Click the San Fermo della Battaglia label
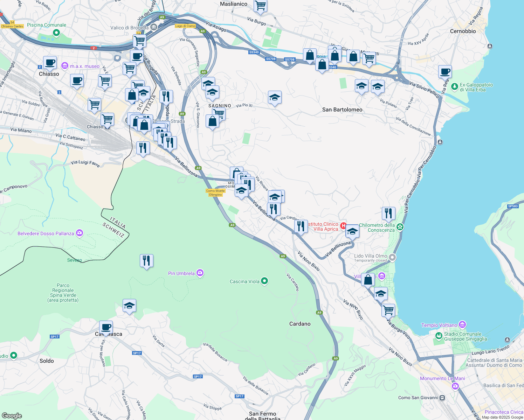The height and width of the screenshot is (420, 524). click(262, 416)
